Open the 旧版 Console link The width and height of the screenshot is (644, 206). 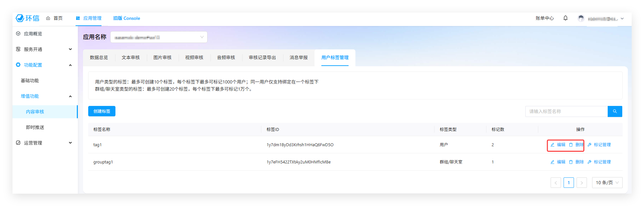pyautogui.click(x=126, y=18)
